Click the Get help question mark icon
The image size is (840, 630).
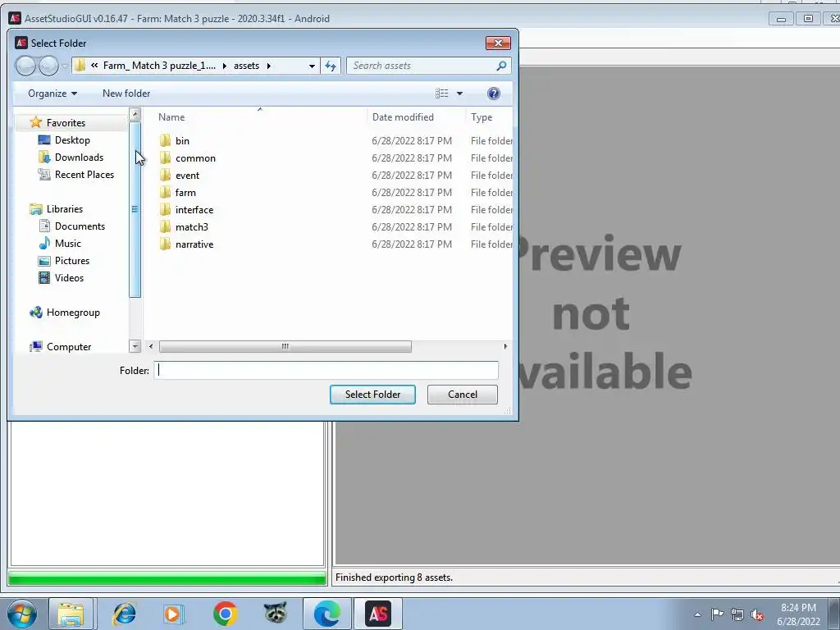coord(493,94)
